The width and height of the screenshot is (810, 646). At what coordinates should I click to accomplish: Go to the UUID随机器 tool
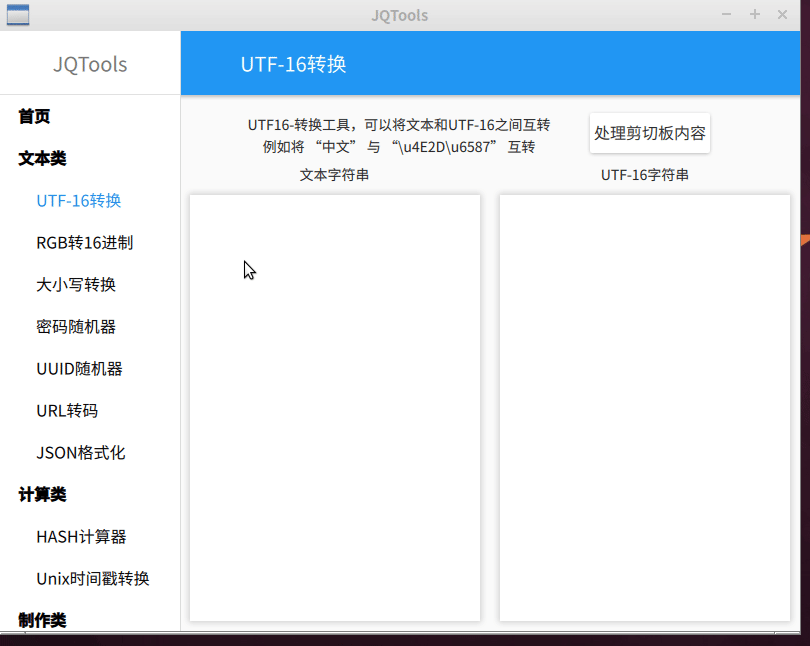[x=80, y=369]
